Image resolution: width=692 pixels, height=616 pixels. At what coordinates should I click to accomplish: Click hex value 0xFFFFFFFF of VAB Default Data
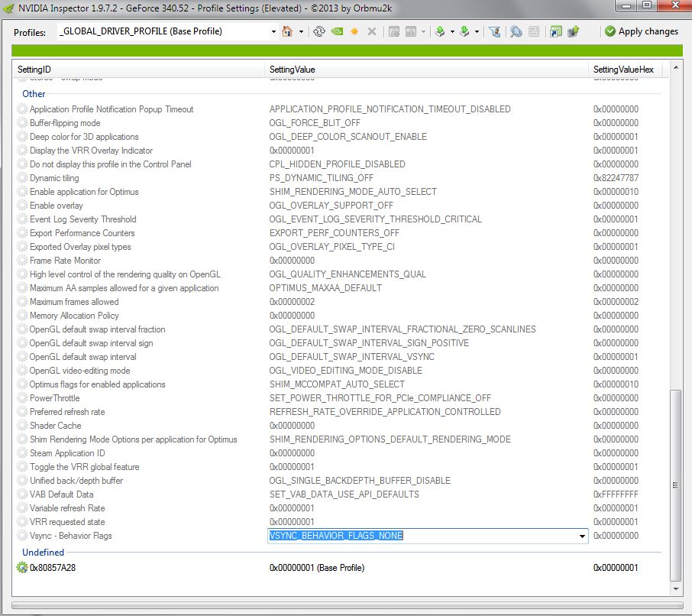616,494
